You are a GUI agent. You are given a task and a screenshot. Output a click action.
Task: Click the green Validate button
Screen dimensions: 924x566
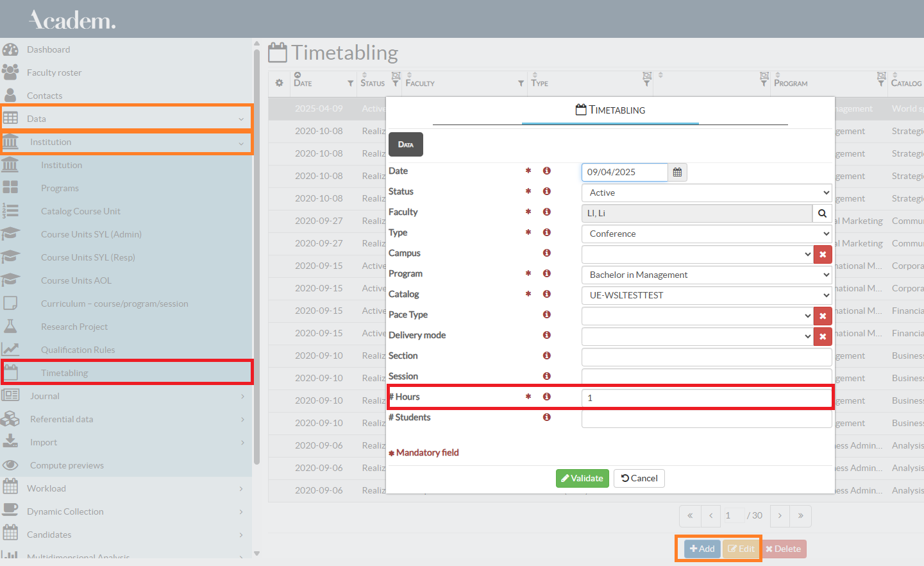(x=582, y=478)
